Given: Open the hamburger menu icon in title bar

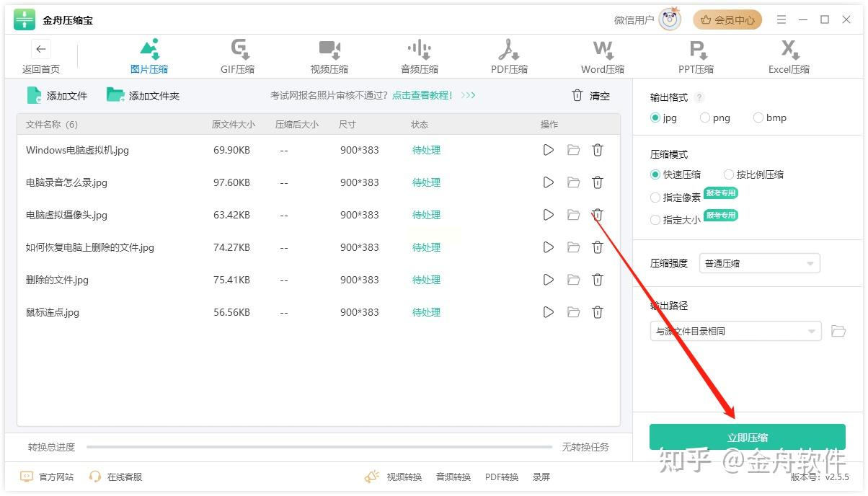Looking at the screenshot, I should coord(781,20).
